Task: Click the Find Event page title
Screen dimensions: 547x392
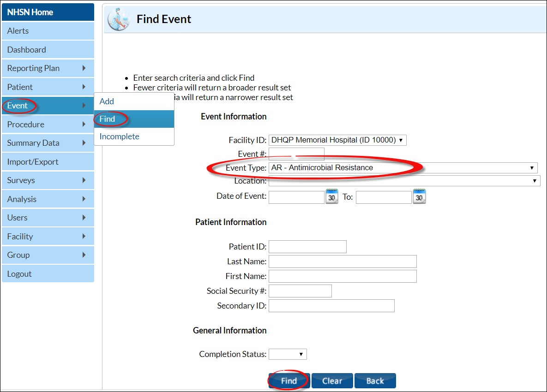Action: [163, 19]
